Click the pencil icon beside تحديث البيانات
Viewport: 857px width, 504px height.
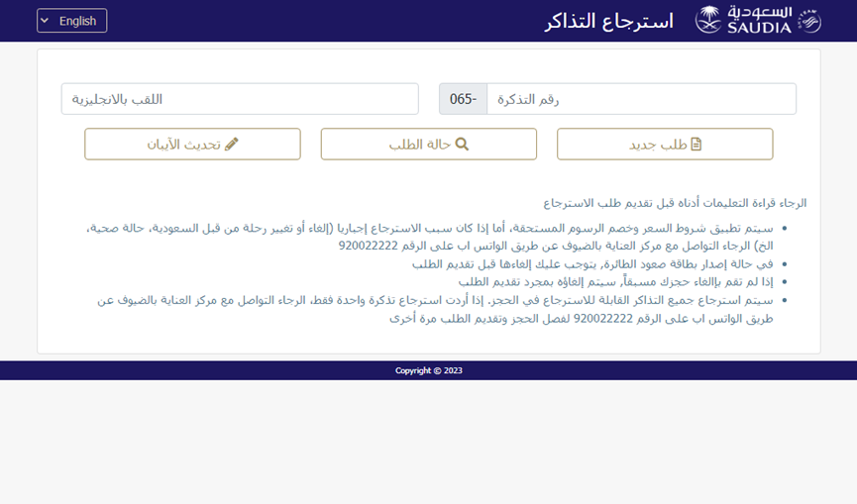pyautogui.click(x=232, y=145)
